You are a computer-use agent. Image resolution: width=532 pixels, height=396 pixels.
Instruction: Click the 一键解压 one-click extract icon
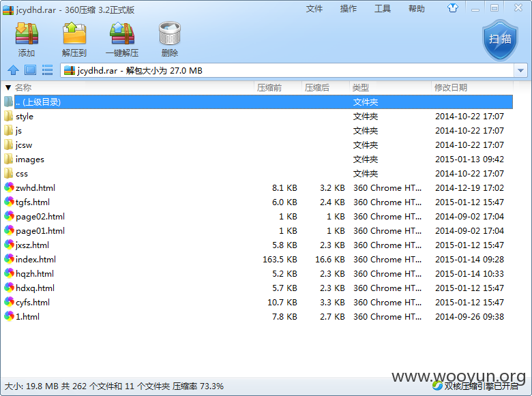pos(122,34)
